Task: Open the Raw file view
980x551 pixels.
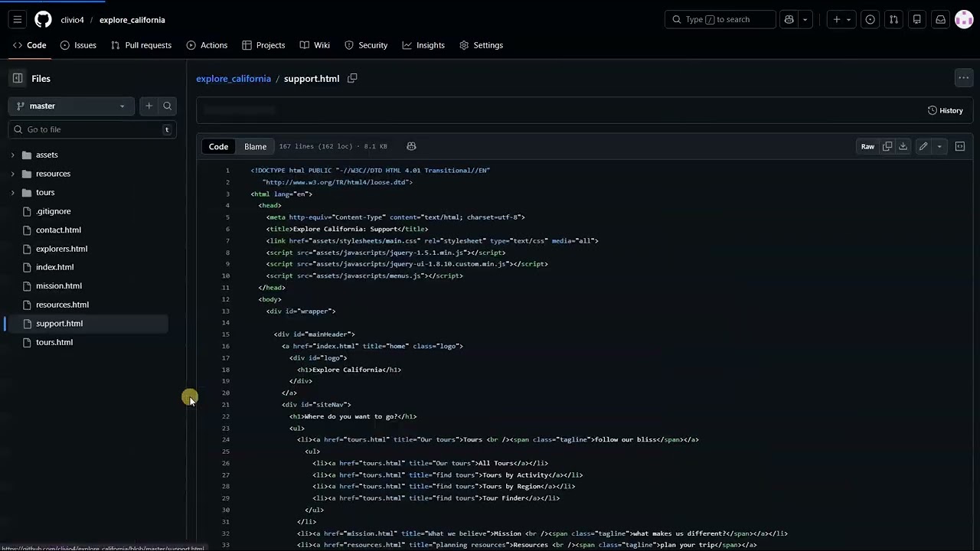Action: (867, 146)
